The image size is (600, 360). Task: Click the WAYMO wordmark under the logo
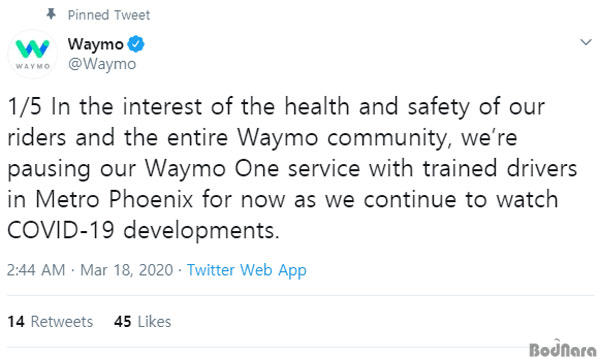(x=33, y=66)
